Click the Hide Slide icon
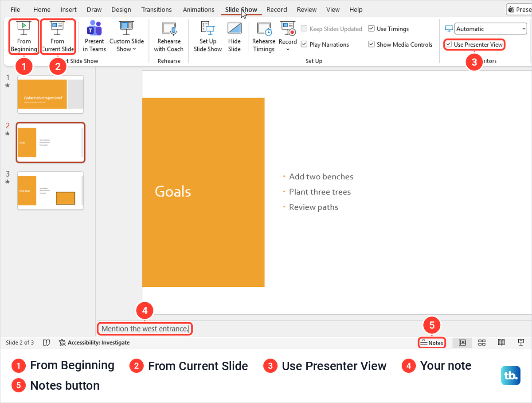The width and height of the screenshot is (532, 403). coord(235,28)
